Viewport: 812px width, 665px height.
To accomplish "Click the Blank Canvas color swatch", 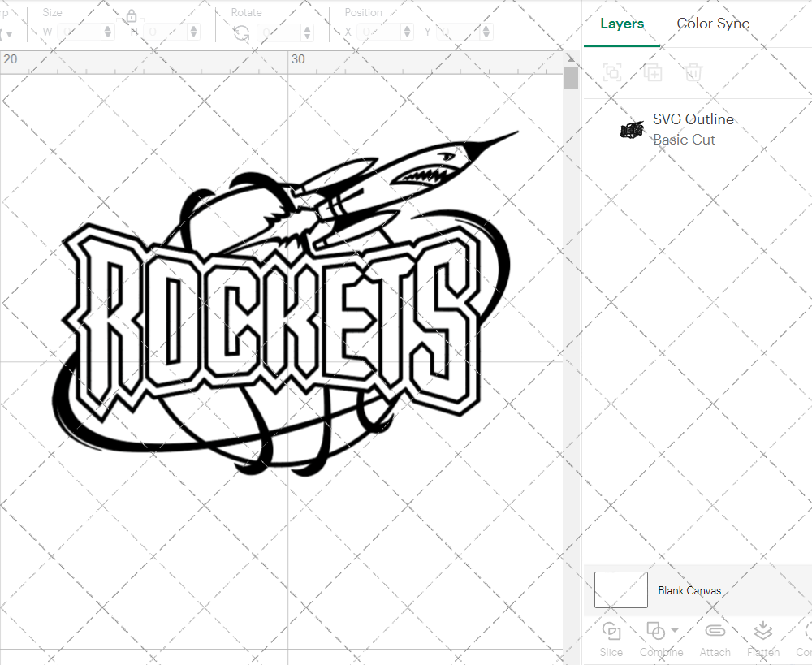I will (620, 590).
